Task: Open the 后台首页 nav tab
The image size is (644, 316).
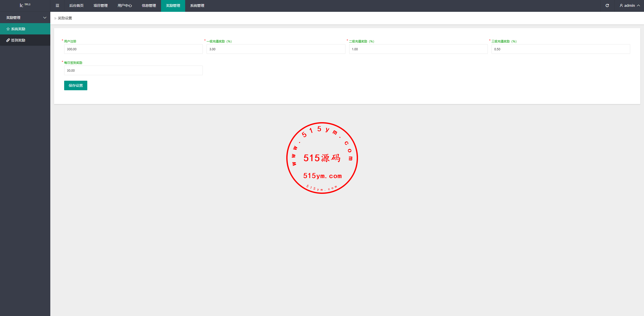Action: coord(76,6)
